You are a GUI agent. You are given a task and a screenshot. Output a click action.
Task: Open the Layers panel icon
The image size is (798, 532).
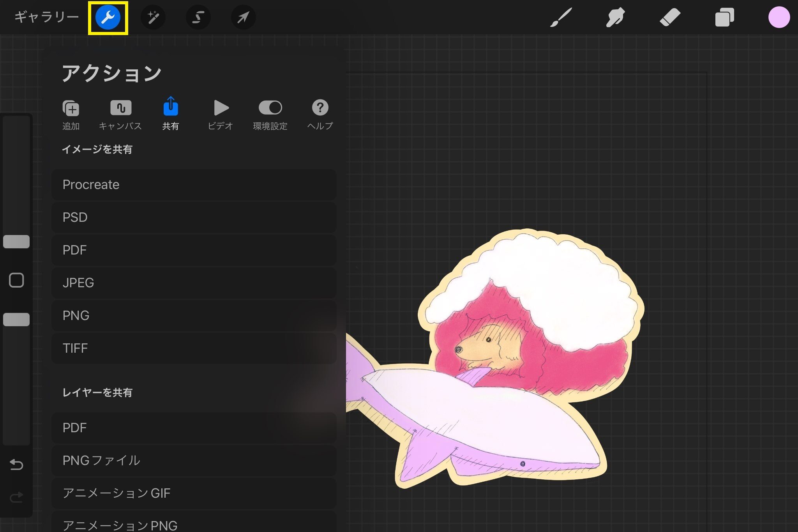724,18
